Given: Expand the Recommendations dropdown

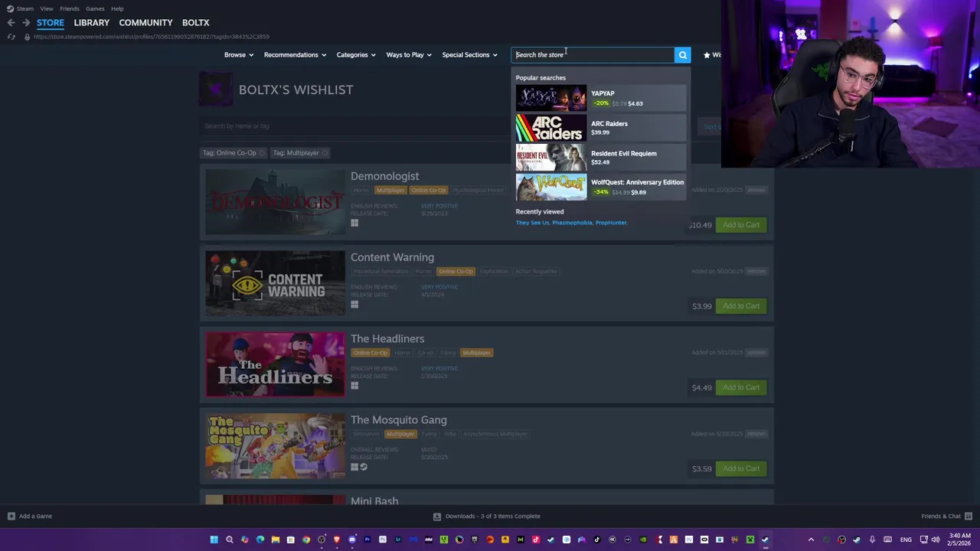Looking at the screenshot, I should tap(295, 55).
